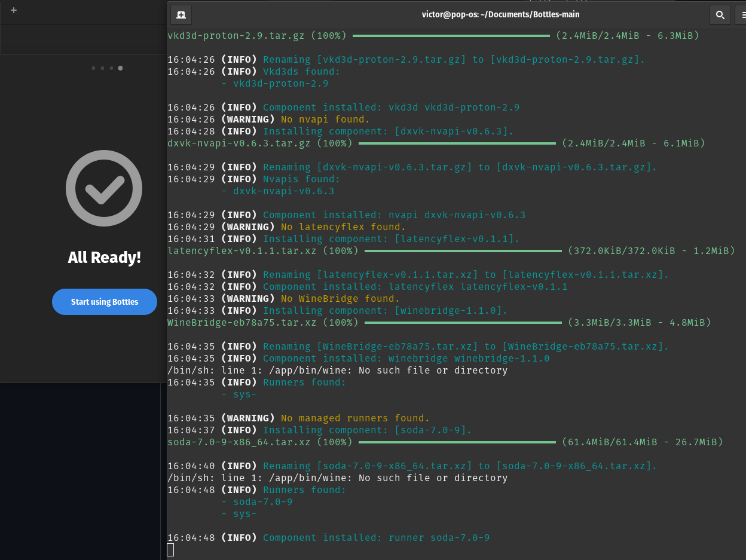This screenshot has height=560, width=746.
Task: Click "Component installed: nvapi dxvk-nvapi-v0.6.3" line
Action: point(395,215)
